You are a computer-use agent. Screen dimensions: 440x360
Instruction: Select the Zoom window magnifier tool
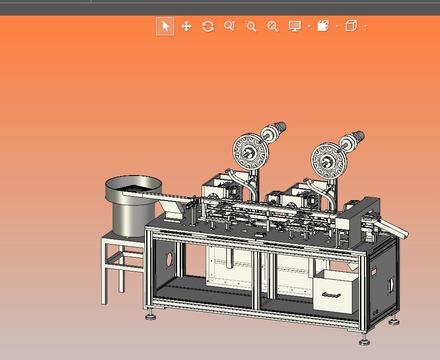point(251,26)
